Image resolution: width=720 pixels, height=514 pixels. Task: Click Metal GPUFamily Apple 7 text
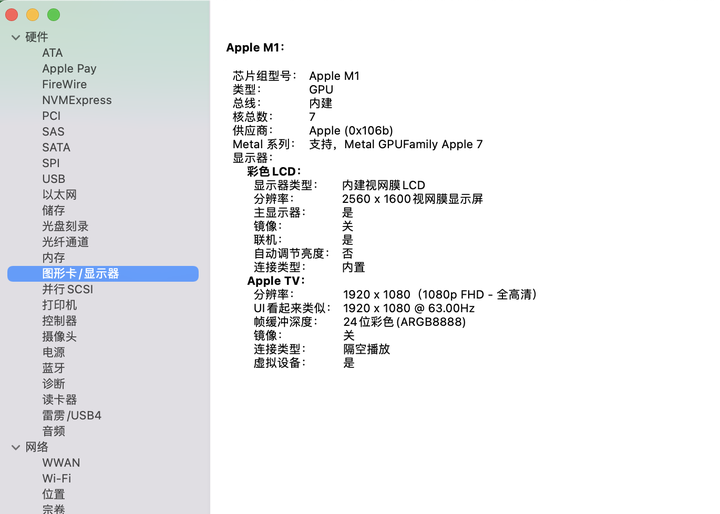coord(413,144)
